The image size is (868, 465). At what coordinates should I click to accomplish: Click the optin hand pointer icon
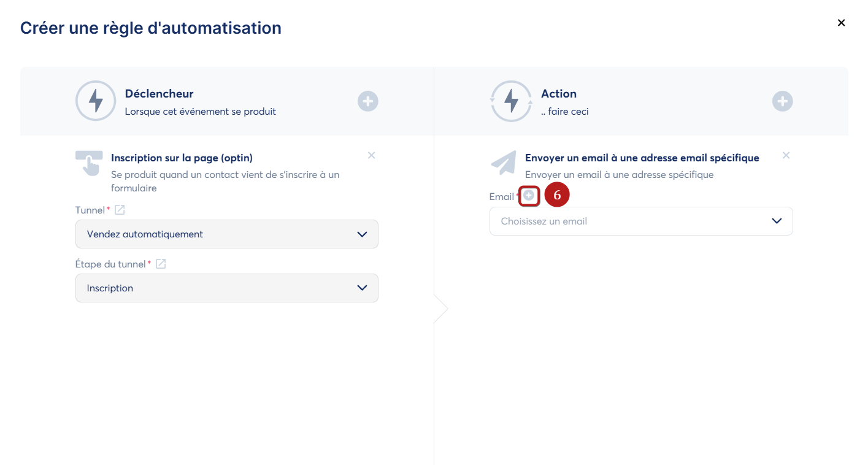coord(89,163)
